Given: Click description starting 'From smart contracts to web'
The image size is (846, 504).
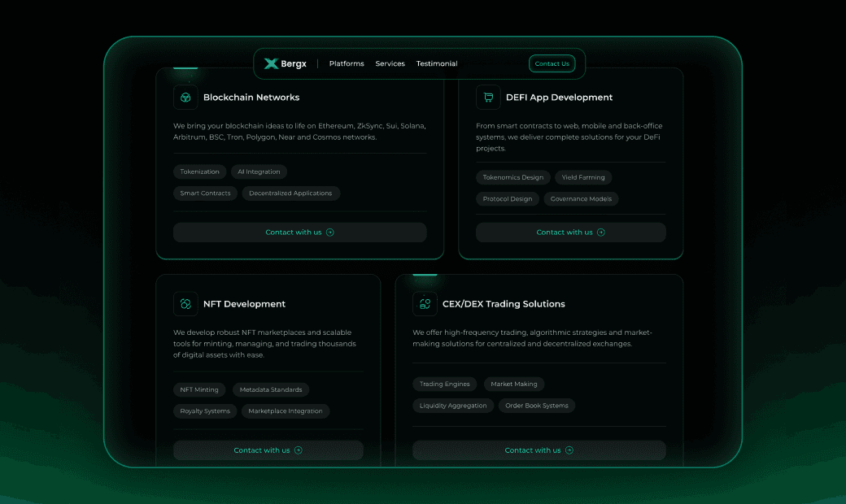Looking at the screenshot, I should tap(569, 137).
